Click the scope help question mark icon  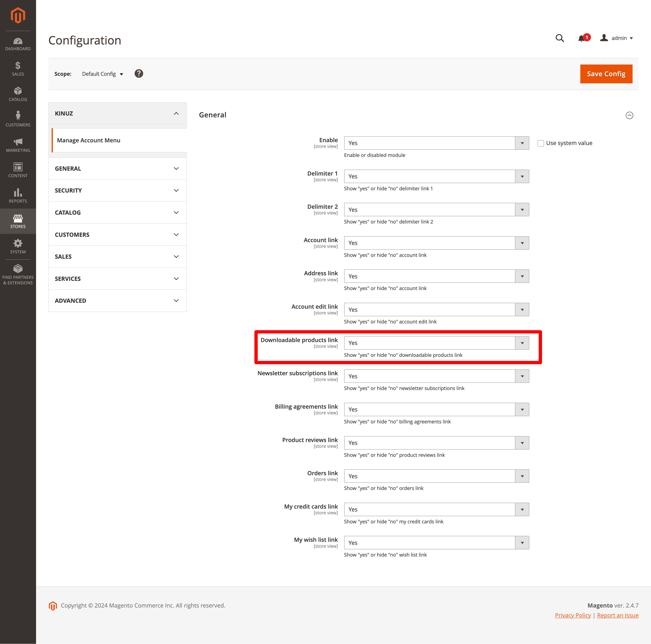(138, 74)
